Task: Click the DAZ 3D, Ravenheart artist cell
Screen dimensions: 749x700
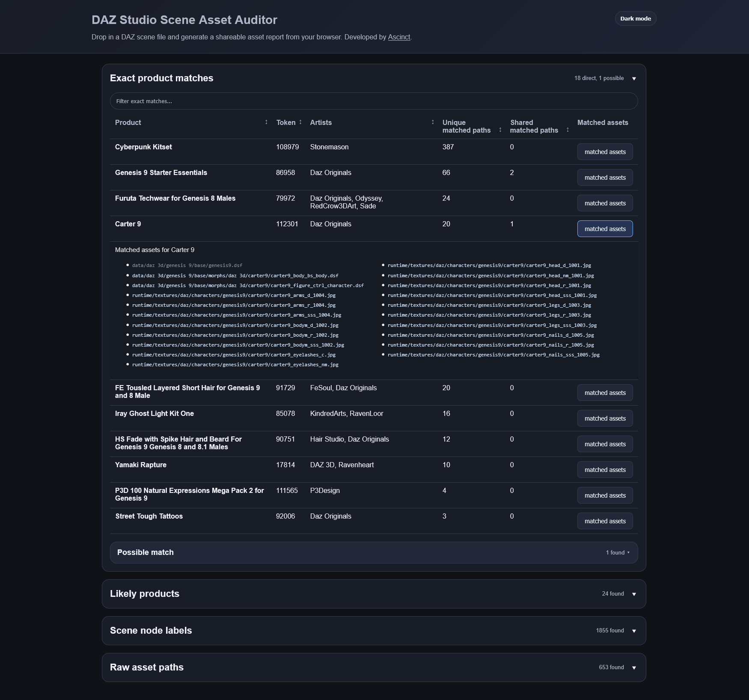Action: pyautogui.click(x=342, y=465)
